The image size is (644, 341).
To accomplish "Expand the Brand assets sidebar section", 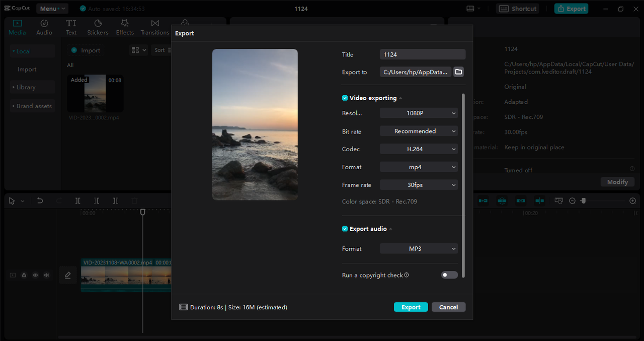I will coord(32,106).
